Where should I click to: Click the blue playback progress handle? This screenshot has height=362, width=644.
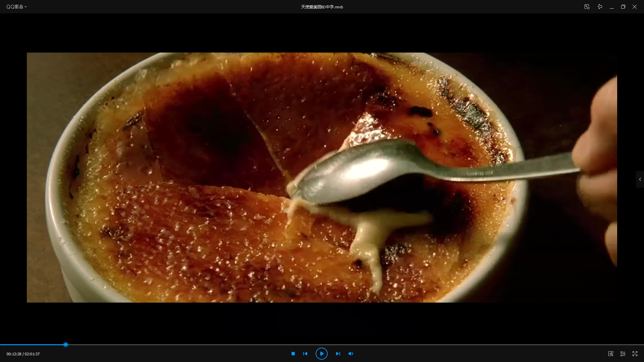pyautogui.click(x=66, y=345)
